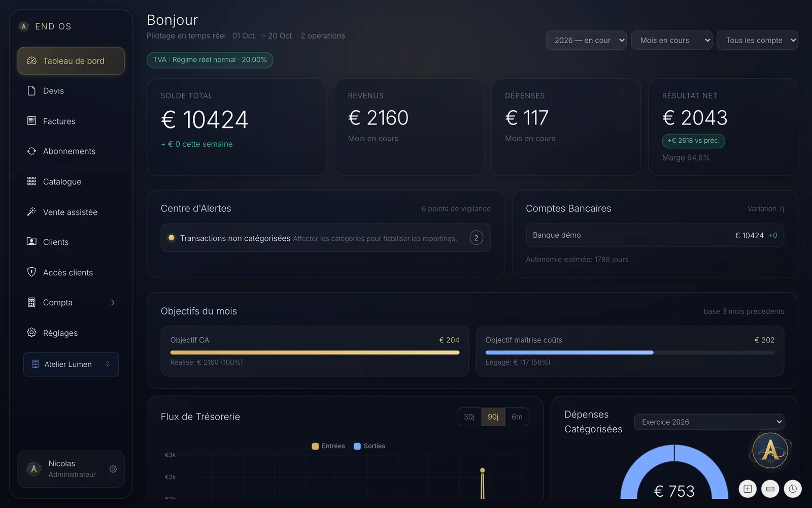
Task: Open the 2026 — en cours year dropdown
Action: coord(586,40)
